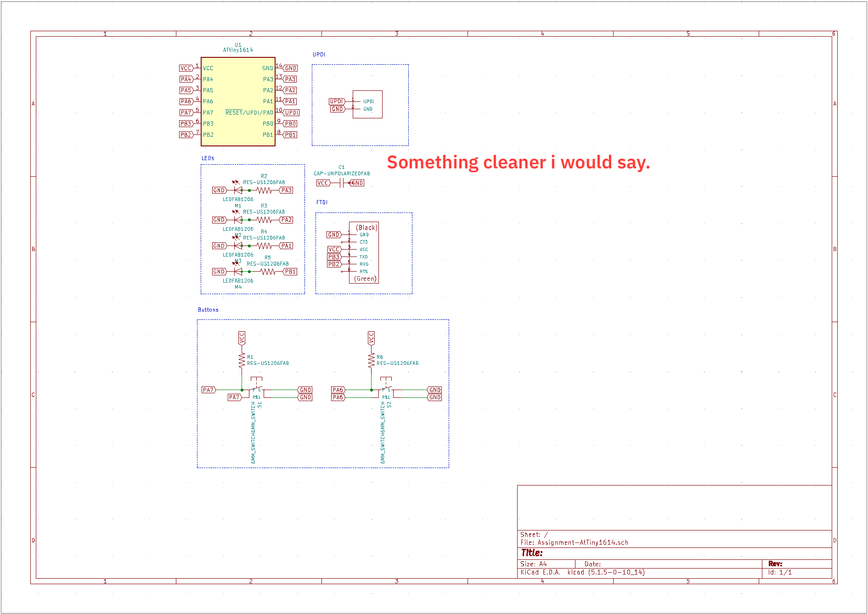Select the PA5 global label at U1 pin 3

(186, 90)
